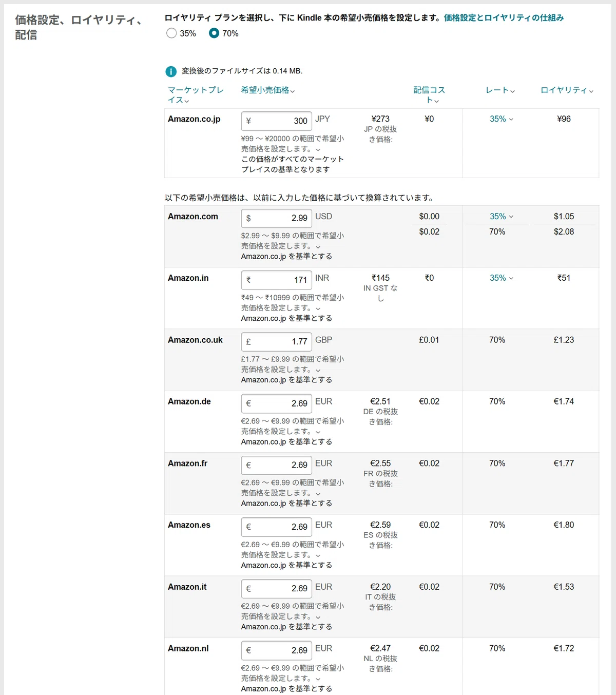
Task: Click the ¥96 royalty value
Action: pyautogui.click(x=564, y=119)
